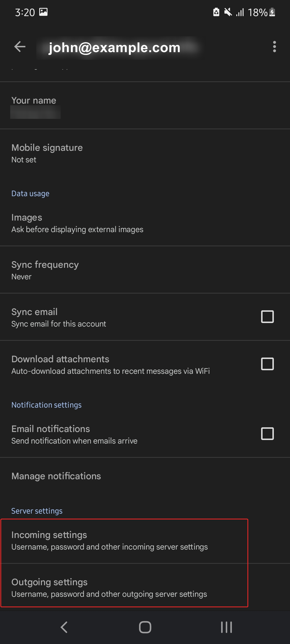The width and height of the screenshot is (290, 644).
Task: Open Mobile signature setting
Action: 145,153
